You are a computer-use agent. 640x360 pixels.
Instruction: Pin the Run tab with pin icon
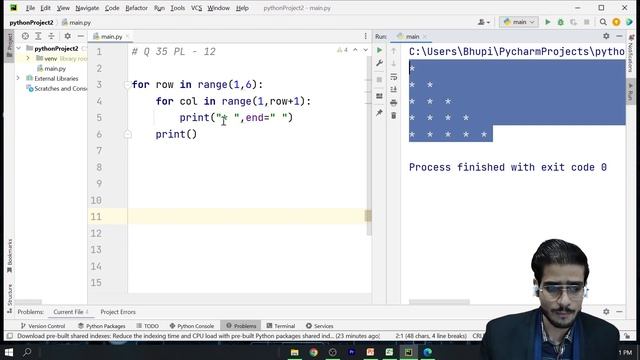pyautogui.click(x=380, y=113)
